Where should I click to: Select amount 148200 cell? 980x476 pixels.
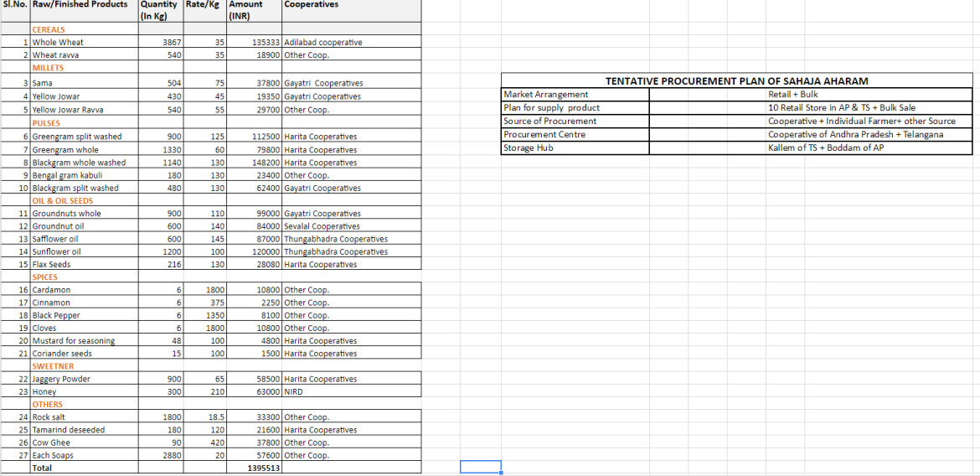click(255, 163)
